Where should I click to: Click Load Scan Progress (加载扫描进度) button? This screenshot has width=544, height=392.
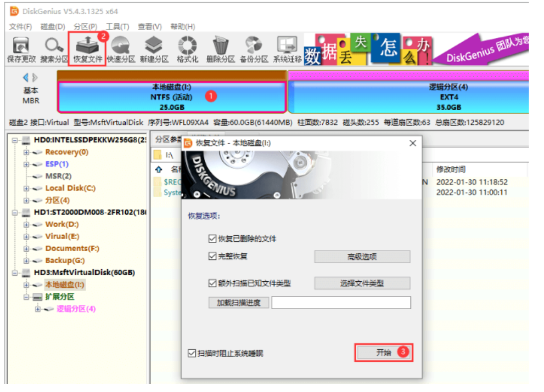pos(238,303)
